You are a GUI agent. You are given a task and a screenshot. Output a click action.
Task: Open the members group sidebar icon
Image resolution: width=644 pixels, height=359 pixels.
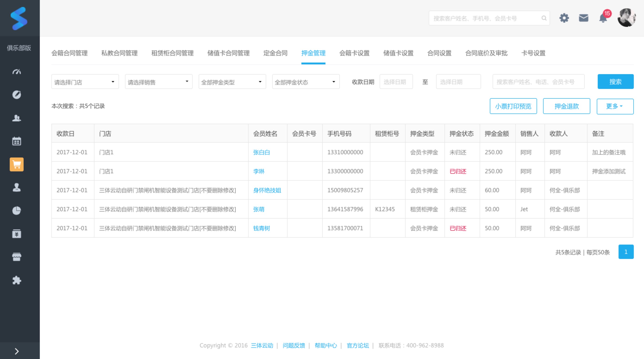point(16,118)
